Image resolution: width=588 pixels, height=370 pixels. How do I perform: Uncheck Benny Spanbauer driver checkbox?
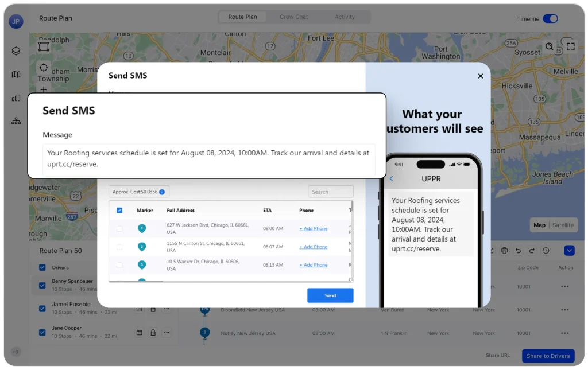(42, 285)
